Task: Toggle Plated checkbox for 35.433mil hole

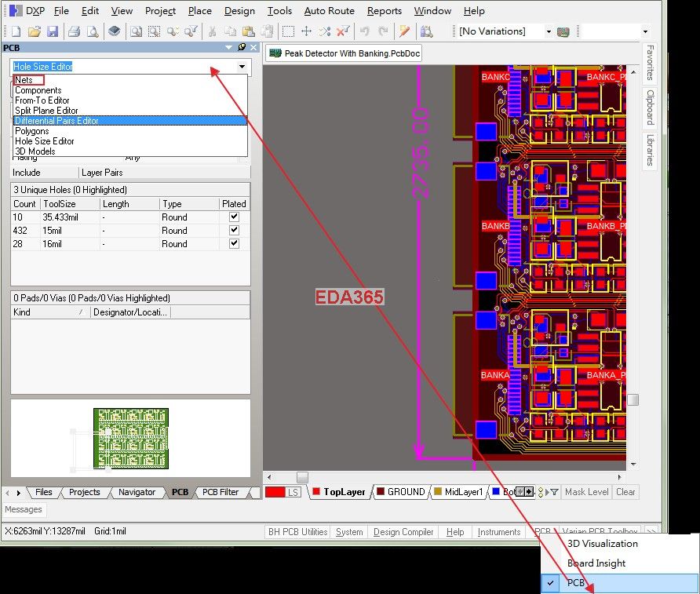Action: pyautogui.click(x=233, y=217)
